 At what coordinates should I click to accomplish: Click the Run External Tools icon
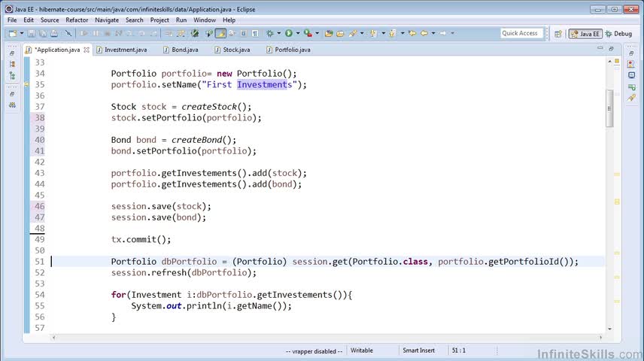tap(308, 33)
